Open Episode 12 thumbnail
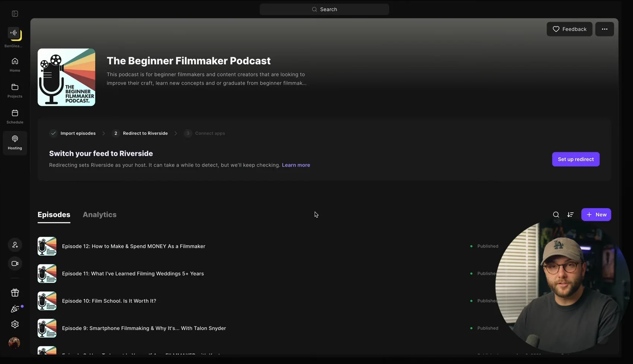 [47, 246]
